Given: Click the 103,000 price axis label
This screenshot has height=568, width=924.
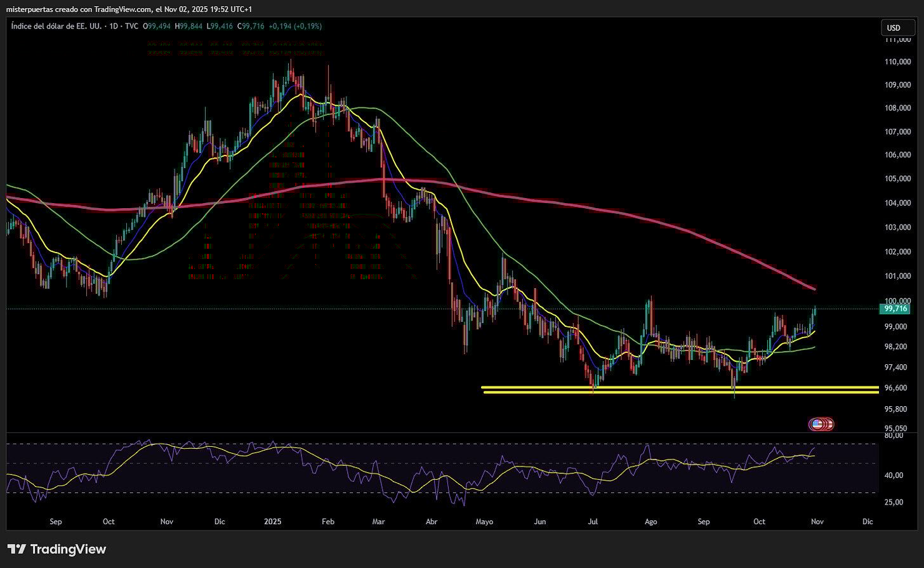Looking at the screenshot, I should 898,227.
